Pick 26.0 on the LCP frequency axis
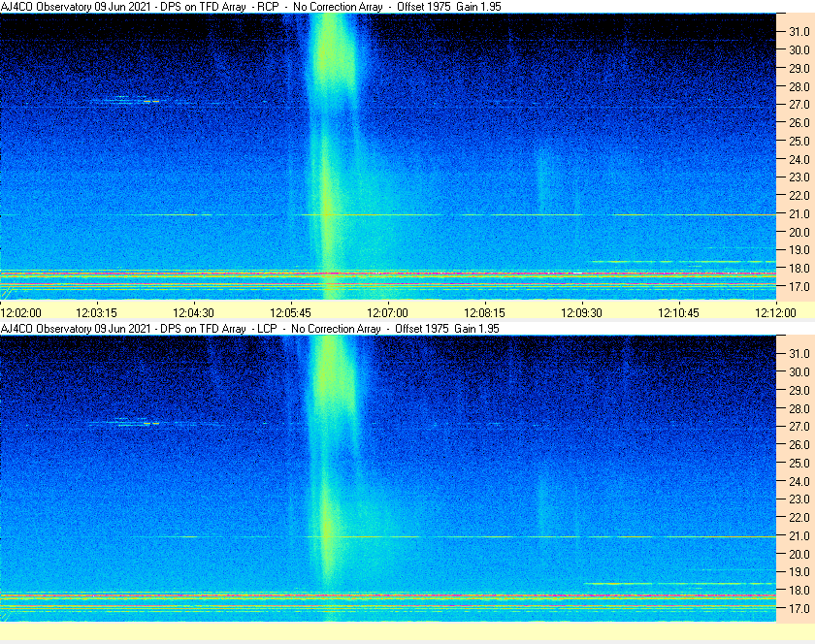 coord(799,445)
